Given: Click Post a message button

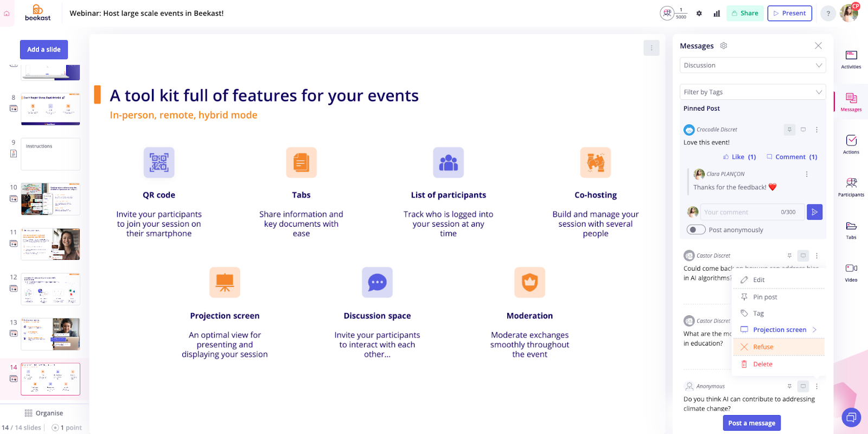Looking at the screenshot, I should click(x=752, y=423).
